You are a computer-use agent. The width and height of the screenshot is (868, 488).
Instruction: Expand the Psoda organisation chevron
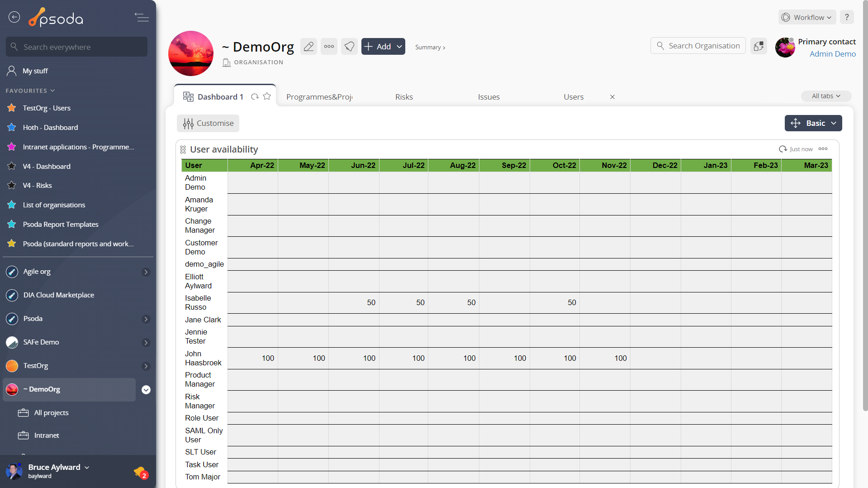146,319
